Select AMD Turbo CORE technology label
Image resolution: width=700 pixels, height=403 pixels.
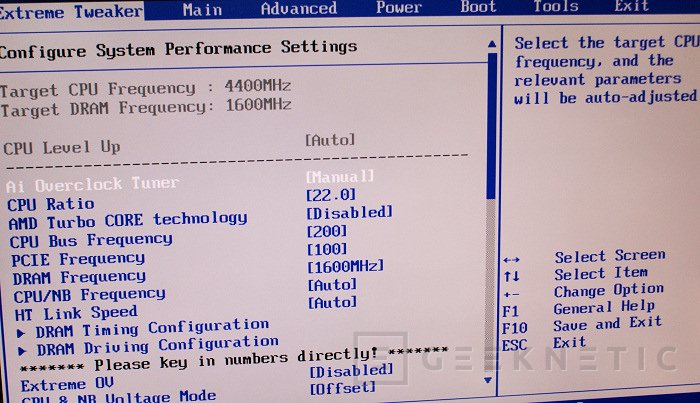(x=128, y=220)
